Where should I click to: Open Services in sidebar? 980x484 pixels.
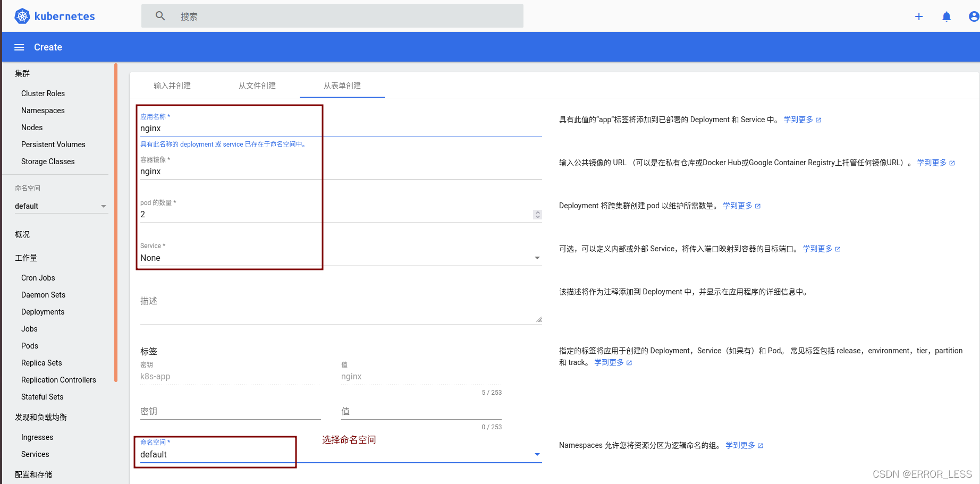(35, 454)
